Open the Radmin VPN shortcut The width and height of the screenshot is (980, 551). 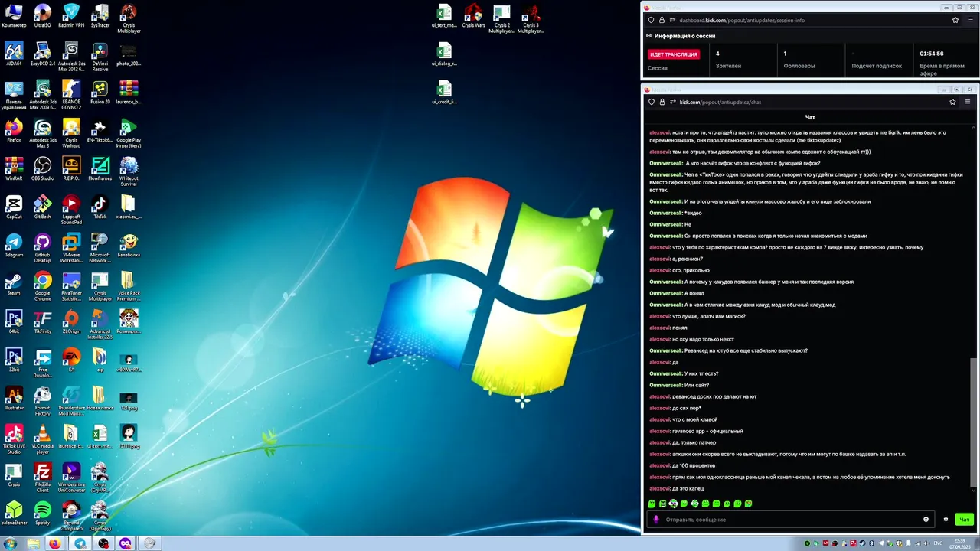point(71,16)
